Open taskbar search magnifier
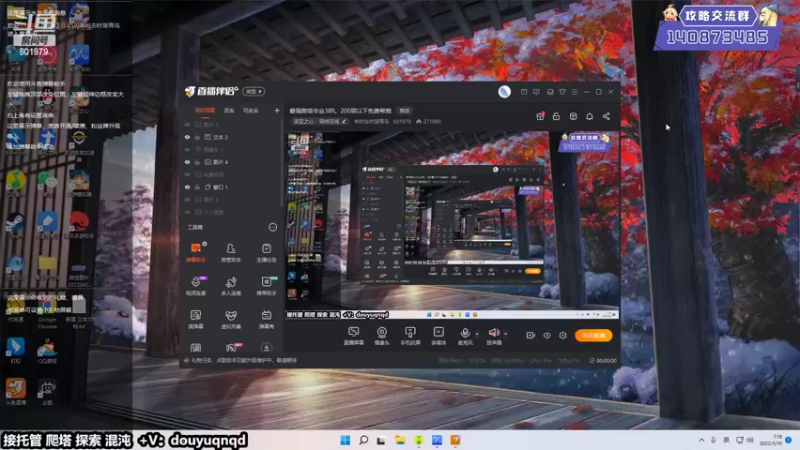Viewport: 800px width, 450px height. 364,440
